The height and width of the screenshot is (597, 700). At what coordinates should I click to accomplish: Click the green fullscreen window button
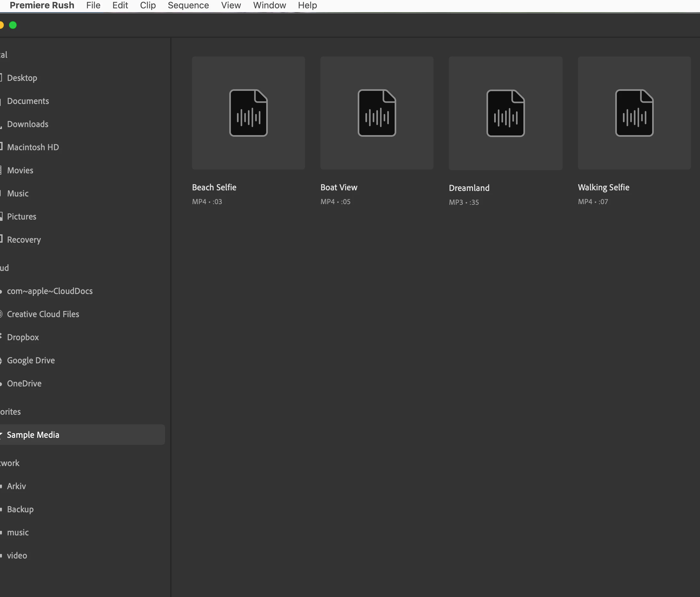13,25
